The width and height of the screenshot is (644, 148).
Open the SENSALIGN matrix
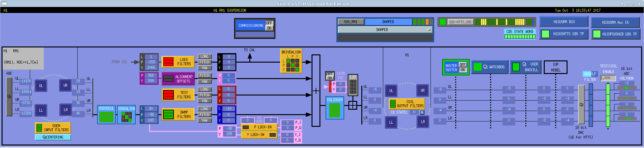click(127, 114)
